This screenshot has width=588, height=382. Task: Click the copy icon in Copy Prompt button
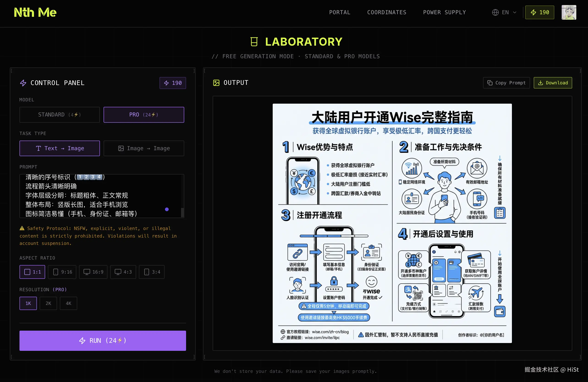click(x=490, y=83)
